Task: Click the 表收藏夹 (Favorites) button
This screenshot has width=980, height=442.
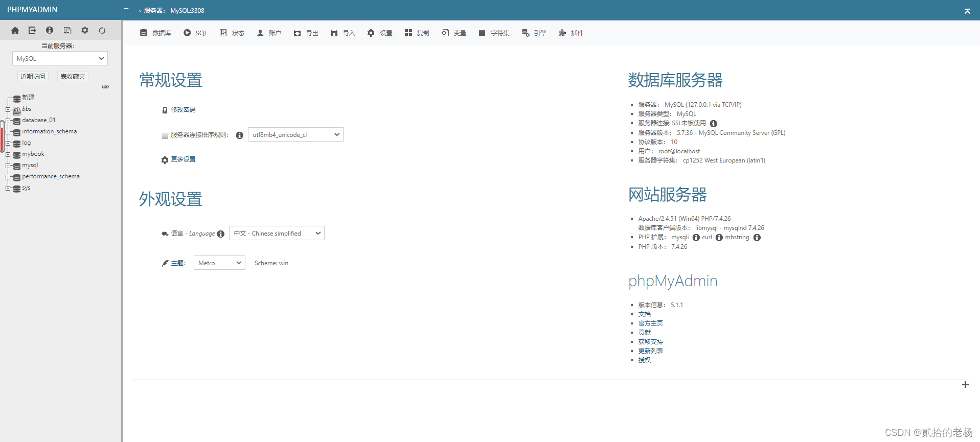Action: (x=73, y=77)
